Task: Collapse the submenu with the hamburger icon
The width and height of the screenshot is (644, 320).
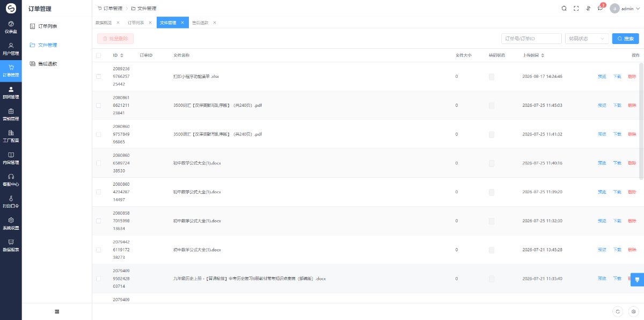Action: (57, 311)
